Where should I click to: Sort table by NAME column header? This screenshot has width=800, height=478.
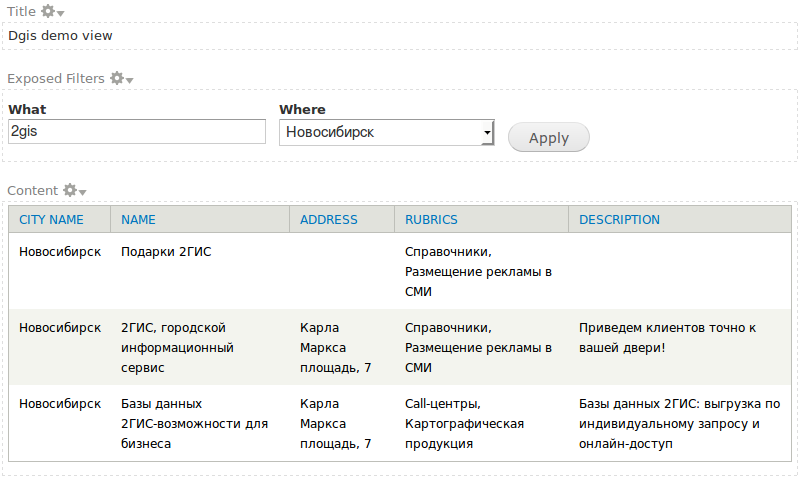[138, 220]
